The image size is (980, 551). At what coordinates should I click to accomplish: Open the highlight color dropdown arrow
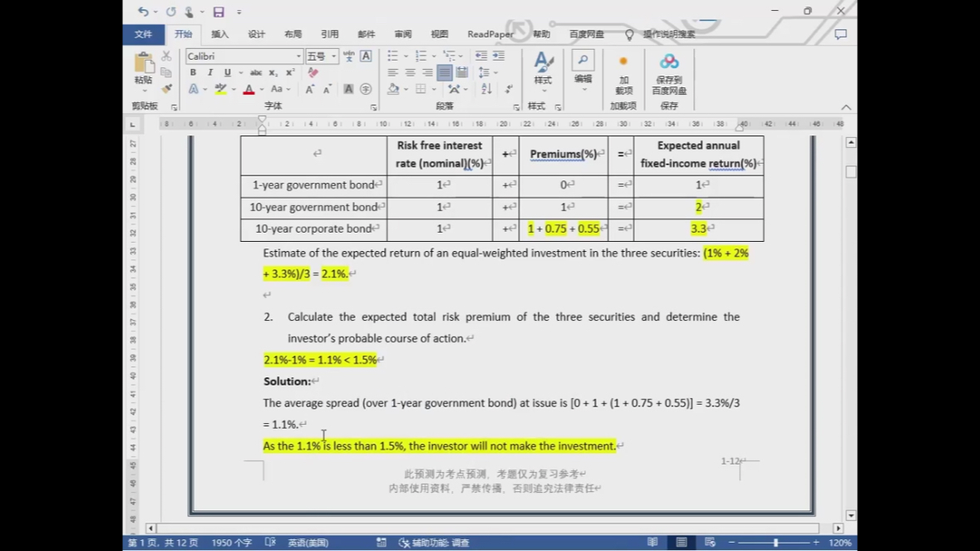[234, 89]
